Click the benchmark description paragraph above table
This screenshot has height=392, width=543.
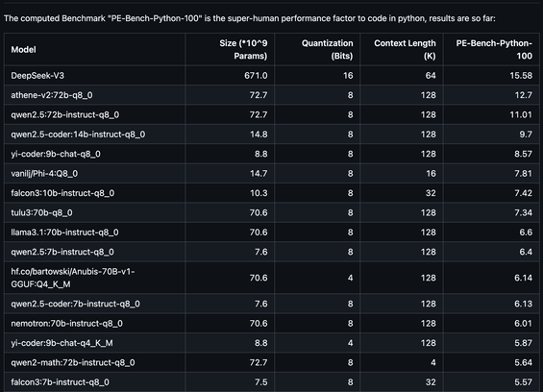(x=249, y=18)
